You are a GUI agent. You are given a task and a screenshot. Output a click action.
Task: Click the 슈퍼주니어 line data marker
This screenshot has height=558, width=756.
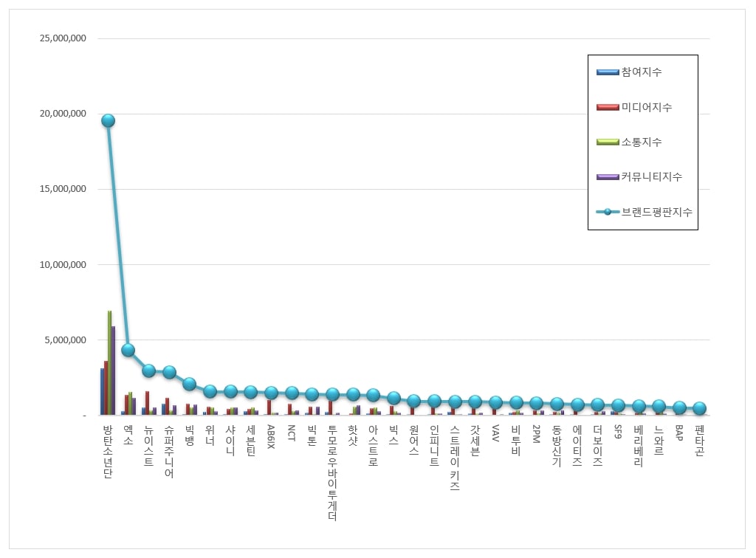pos(169,372)
